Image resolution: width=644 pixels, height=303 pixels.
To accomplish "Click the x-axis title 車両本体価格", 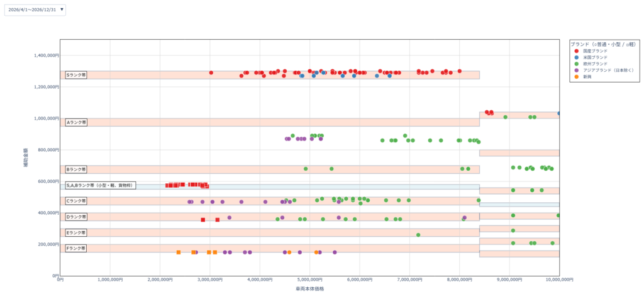I will pyautogui.click(x=309, y=289).
